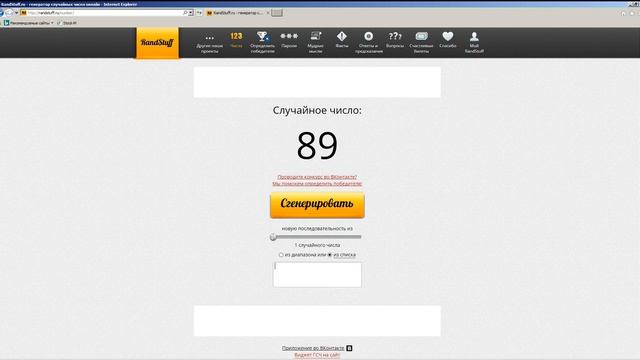Open the trophy cup winner picker icon
Viewport: 640px width, 360px height.
pyautogui.click(x=262, y=37)
